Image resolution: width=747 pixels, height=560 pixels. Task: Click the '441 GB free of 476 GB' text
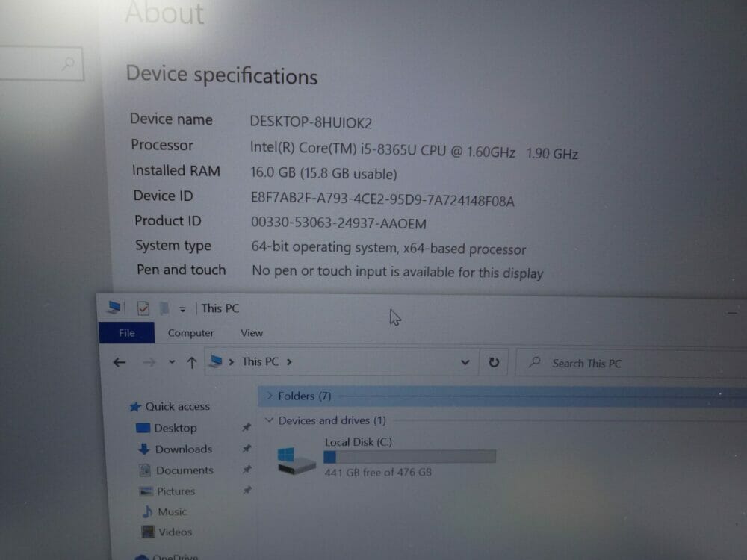(x=378, y=472)
